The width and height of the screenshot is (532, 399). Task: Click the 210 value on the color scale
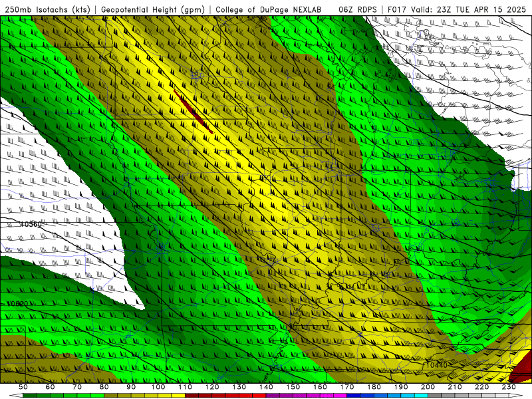pyautogui.click(x=455, y=387)
